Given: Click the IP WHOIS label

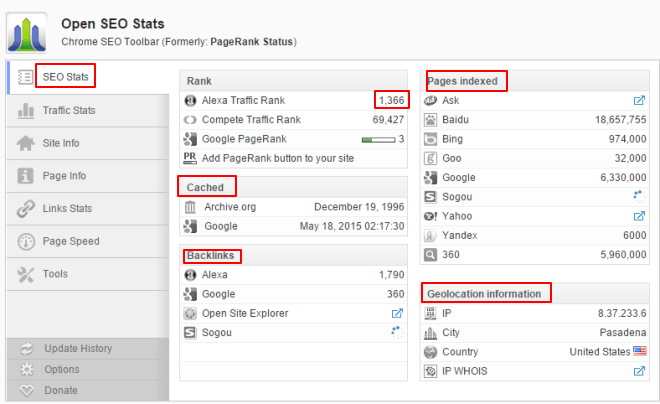Looking at the screenshot, I should coord(465,371).
